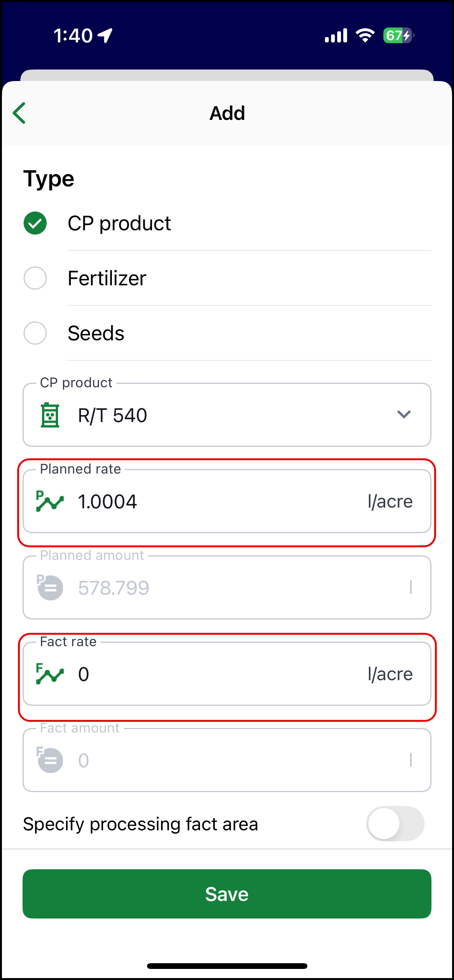Tap the Fact rate chart icon
Image resolution: width=454 pixels, height=980 pixels.
click(x=50, y=674)
